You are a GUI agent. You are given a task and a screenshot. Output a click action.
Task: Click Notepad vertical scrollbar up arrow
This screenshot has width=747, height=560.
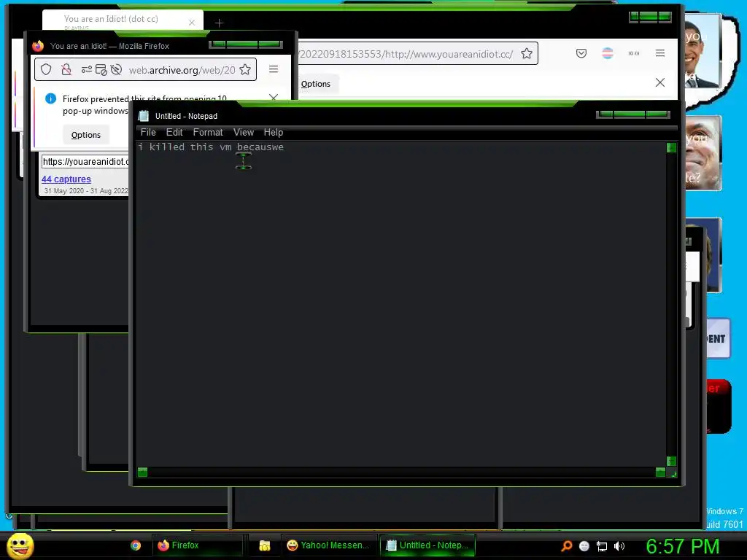pos(671,147)
